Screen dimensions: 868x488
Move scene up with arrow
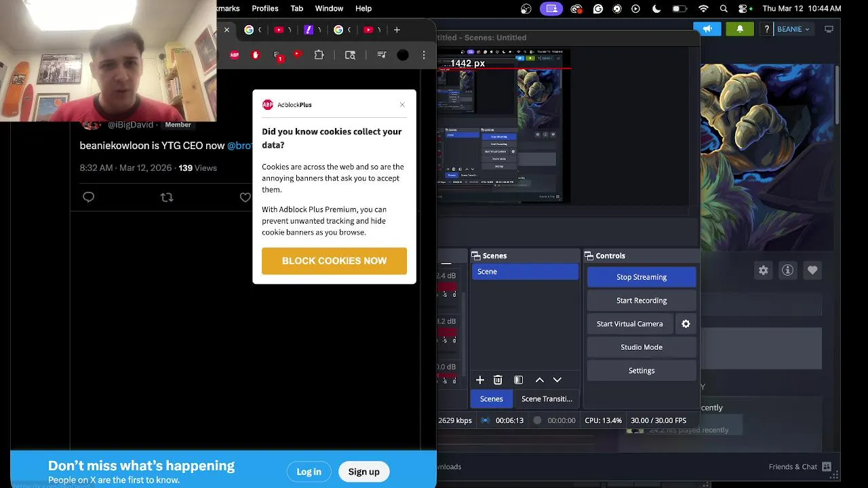point(540,380)
